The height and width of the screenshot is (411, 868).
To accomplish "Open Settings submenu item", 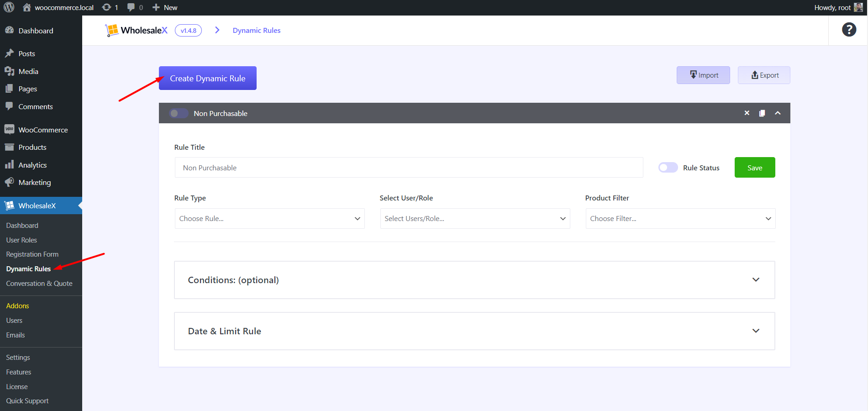I will pyautogui.click(x=18, y=357).
